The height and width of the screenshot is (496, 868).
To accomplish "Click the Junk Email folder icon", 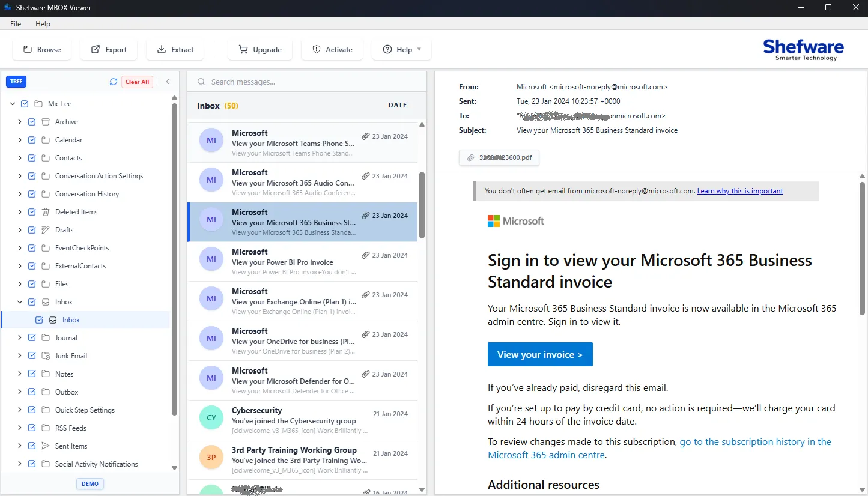I will click(46, 356).
